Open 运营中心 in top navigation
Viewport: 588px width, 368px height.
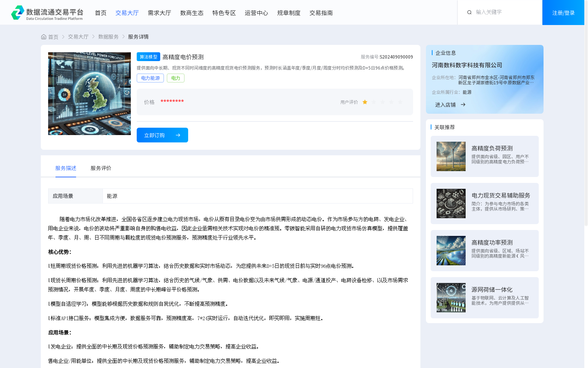257,13
